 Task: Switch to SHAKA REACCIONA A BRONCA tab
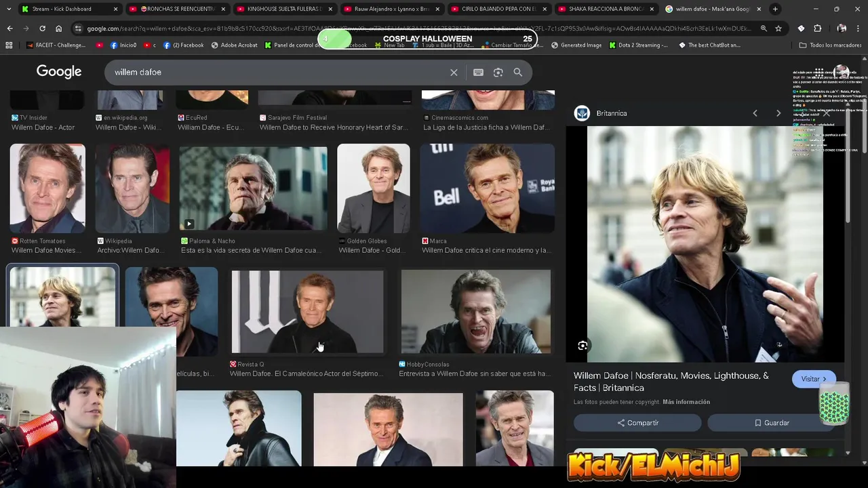[605, 9]
